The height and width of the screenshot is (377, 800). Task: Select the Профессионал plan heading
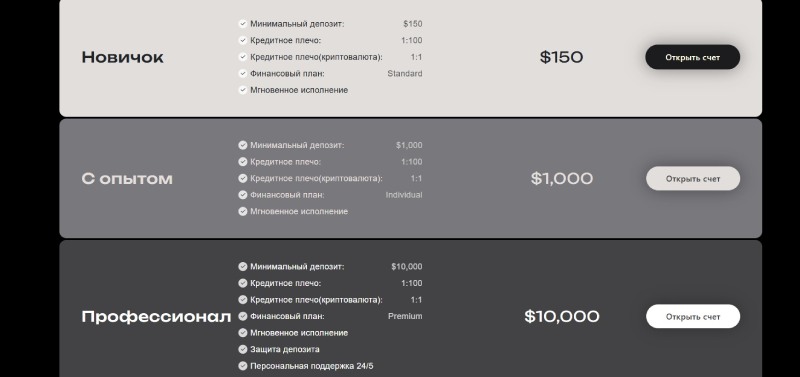(156, 317)
